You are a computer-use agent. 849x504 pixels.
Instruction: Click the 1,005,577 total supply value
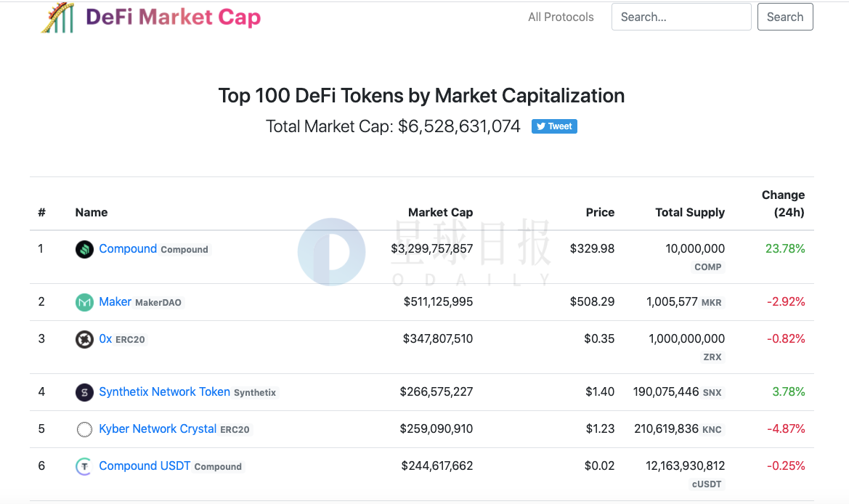(672, 301)
